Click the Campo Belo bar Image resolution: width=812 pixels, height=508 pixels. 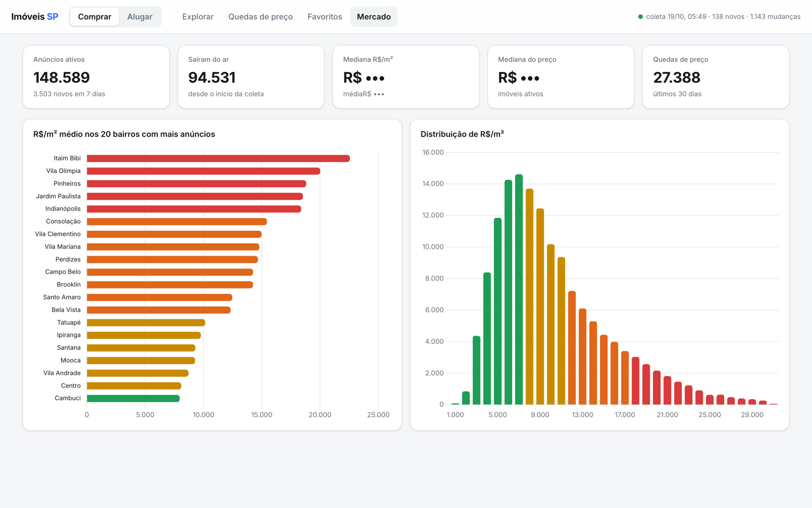pyautogui.click(x=170, y=272)
